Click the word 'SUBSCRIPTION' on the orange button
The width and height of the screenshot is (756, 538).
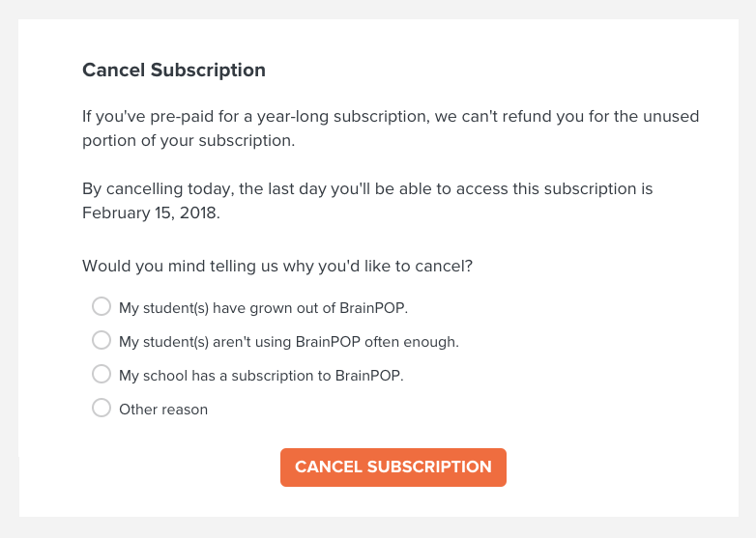[429, 467]
